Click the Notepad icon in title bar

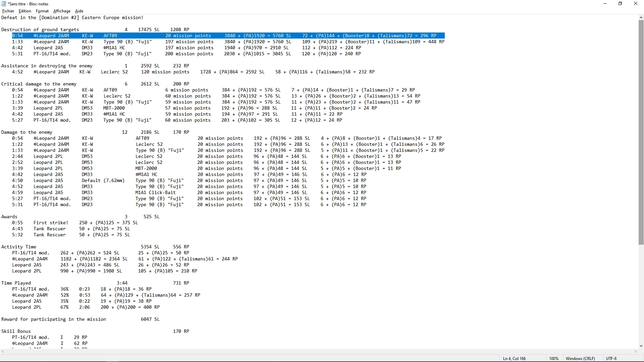tap(4, 4)
